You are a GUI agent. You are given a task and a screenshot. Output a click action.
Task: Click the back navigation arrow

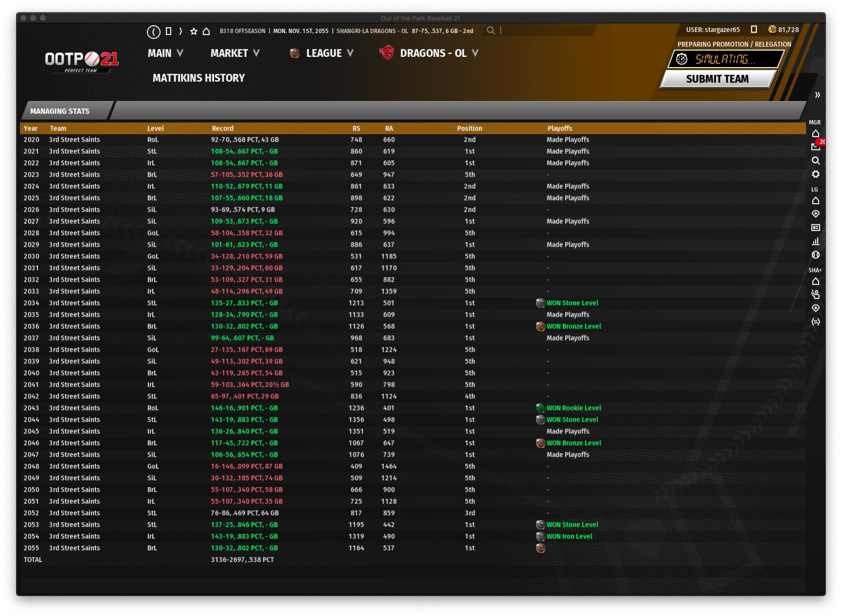tap(153, 32)
